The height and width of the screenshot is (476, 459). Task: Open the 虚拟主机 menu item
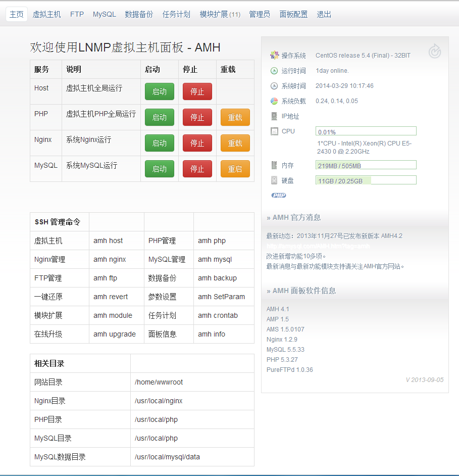[x=46, y=15]
